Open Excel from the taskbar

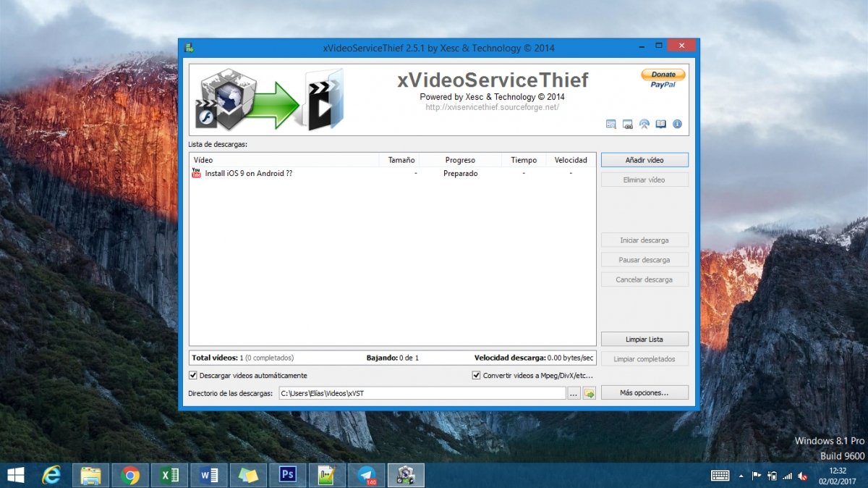[170, 475]
